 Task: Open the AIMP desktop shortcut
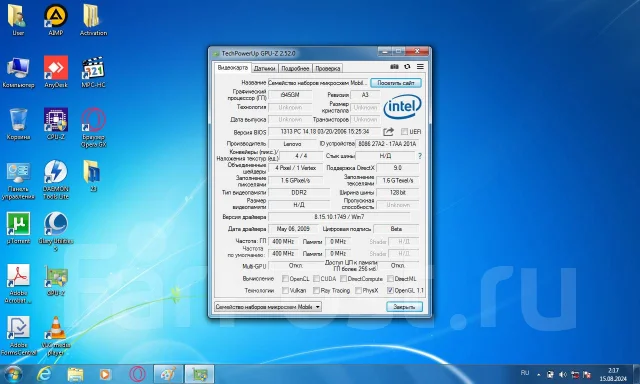pyautogui.click(x=56, y=20)
